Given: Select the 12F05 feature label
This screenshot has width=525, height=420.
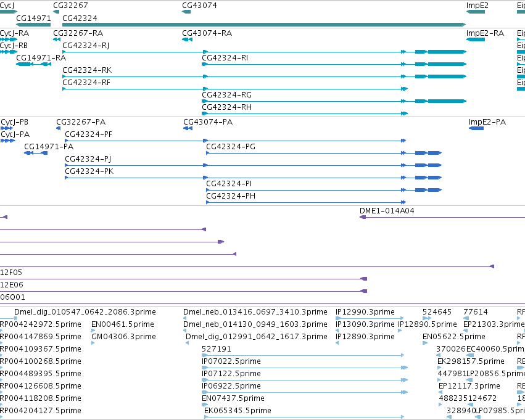Looking at the screenshot, I should [11, 273].
